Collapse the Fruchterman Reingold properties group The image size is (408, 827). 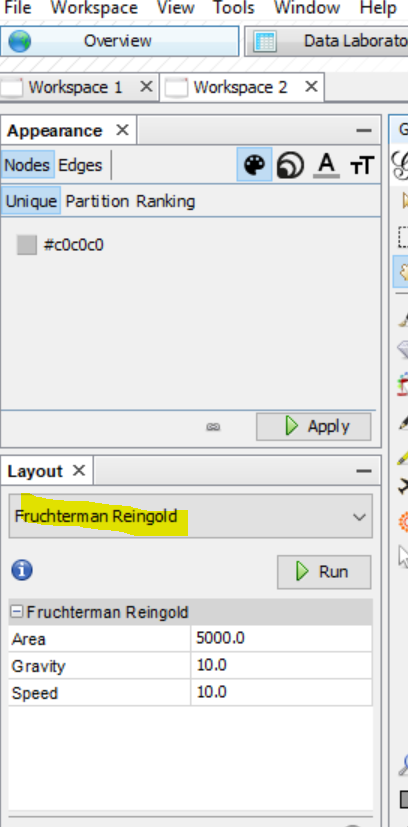coord(17,612)
